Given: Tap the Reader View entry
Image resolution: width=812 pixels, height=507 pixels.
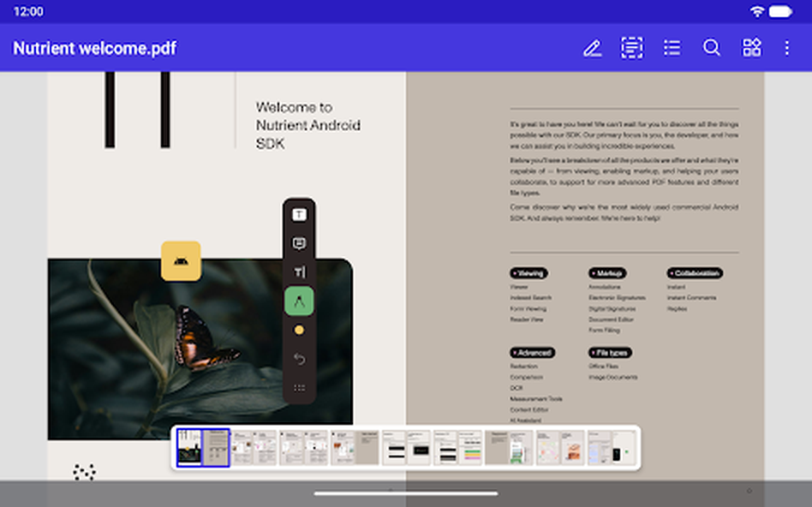Looking at the screenshot, I should [x=527, y=319].
